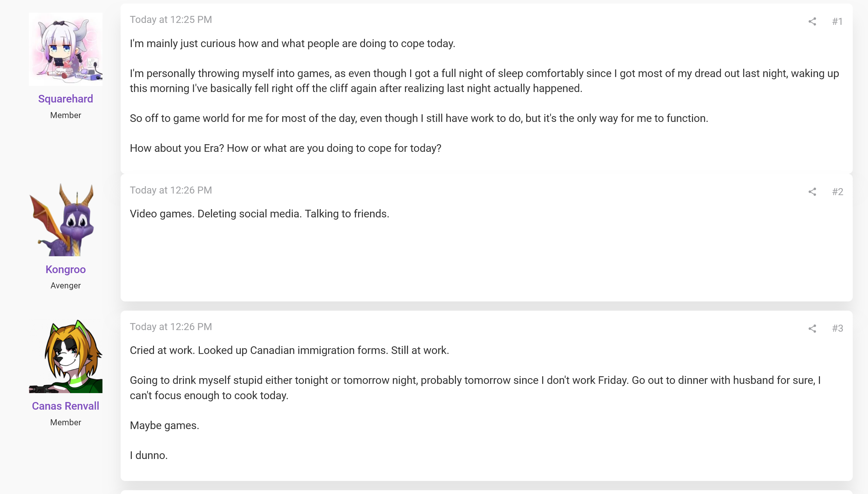The height and width of the screenshot is (494, 868).
Task: Click the share icon on post #3
Action: coord(812,328)
